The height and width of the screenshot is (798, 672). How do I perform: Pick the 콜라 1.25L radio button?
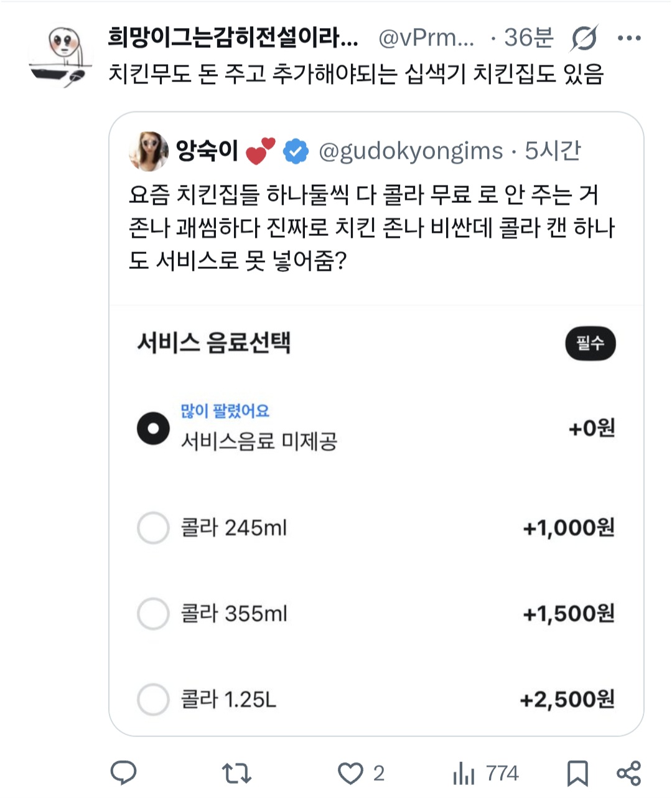click(153, 699)
